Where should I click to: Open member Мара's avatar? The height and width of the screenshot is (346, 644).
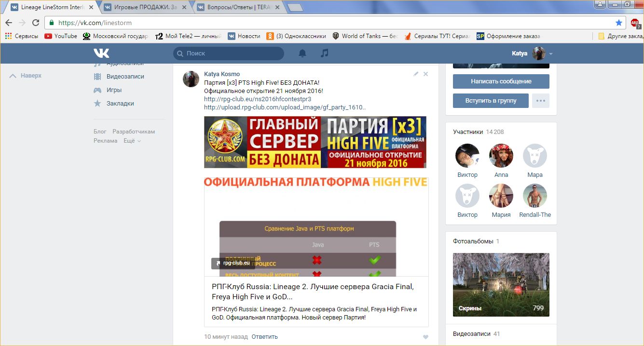(x=535, y=156)
